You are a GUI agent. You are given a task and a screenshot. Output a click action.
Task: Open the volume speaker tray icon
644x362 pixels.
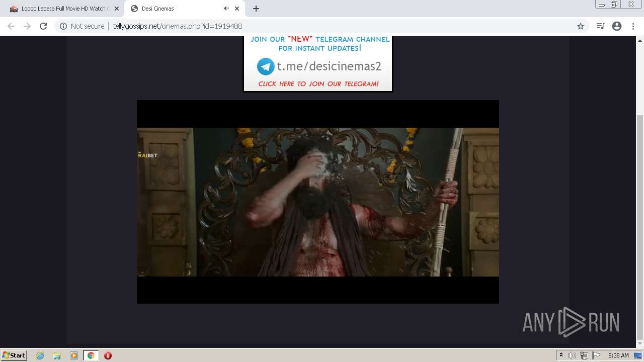pos(572,355)
